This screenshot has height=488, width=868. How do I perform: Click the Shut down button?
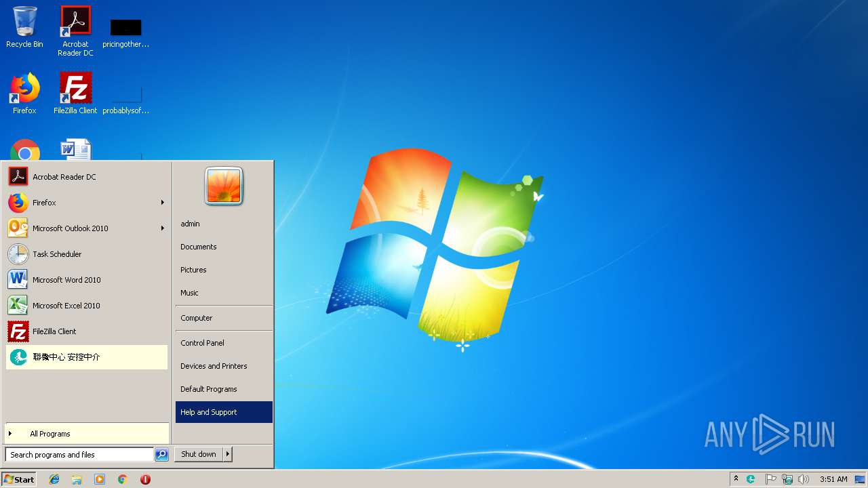[199, 454]
